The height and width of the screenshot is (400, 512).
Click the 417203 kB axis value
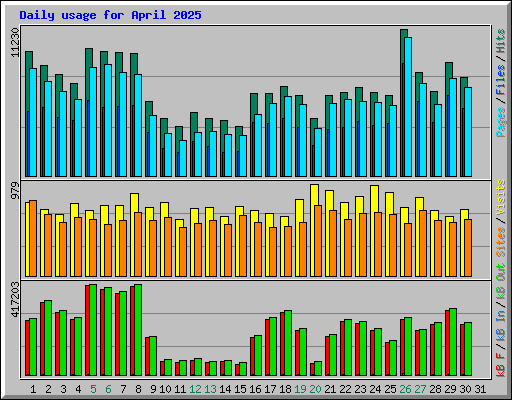click(x=15, y=299)
